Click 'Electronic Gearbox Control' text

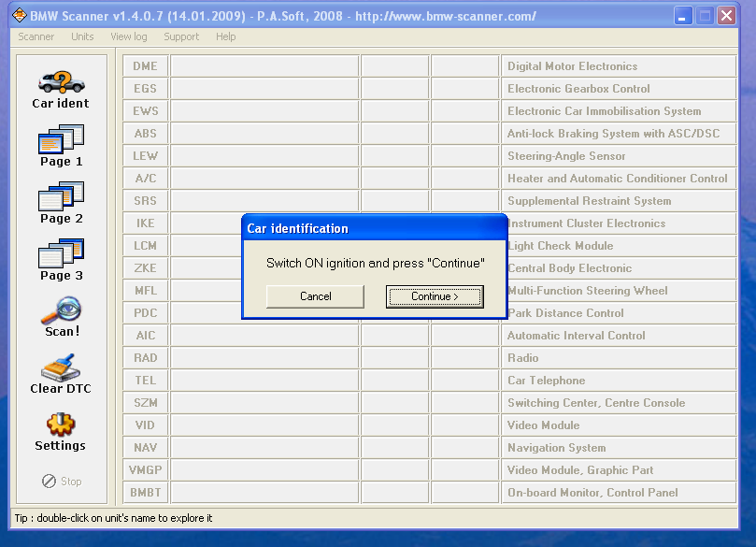point(578,88)
